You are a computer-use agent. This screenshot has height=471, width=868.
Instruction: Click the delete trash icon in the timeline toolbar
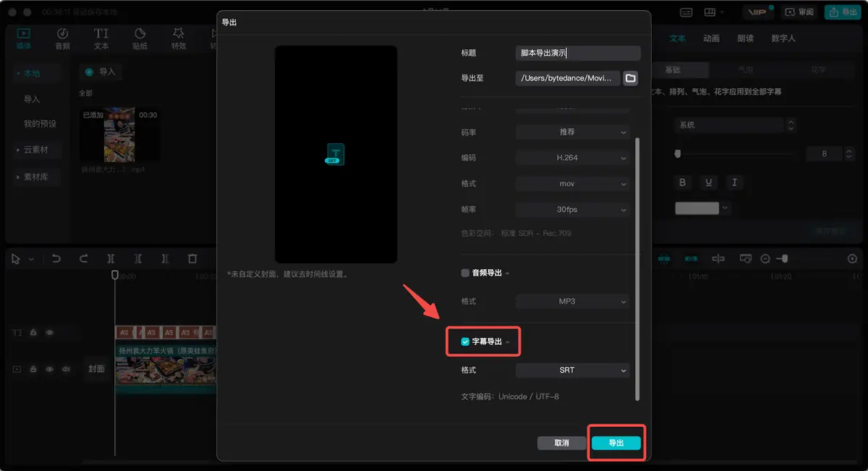pos(192,258)
